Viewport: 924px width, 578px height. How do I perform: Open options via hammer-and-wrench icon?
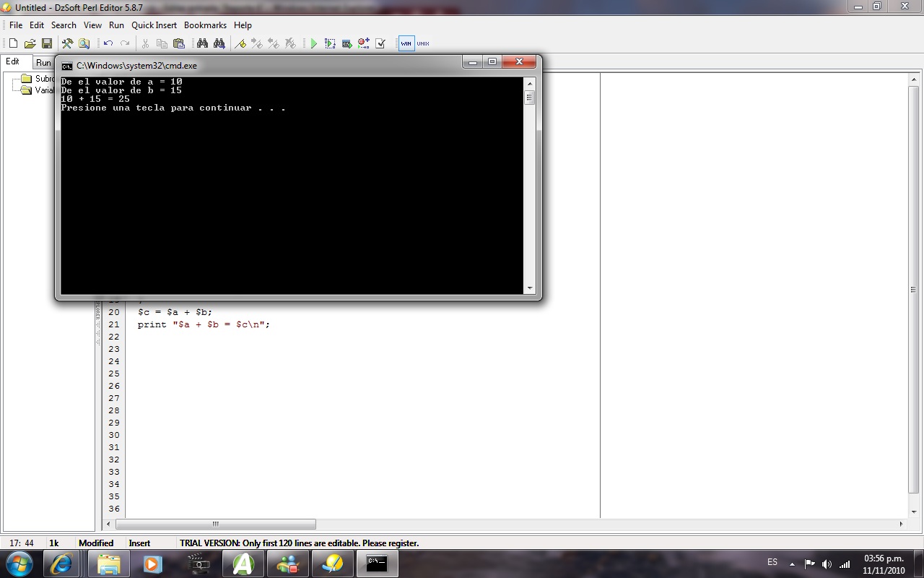click(68, 43)
